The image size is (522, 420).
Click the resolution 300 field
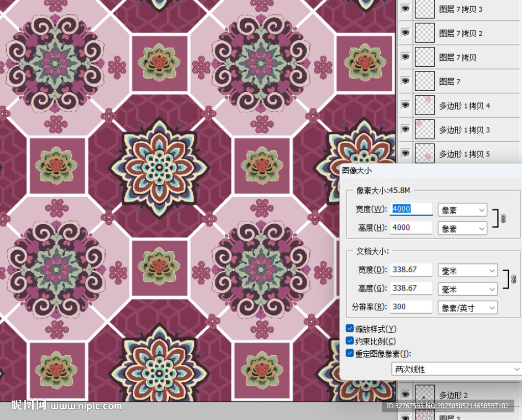[x=411, y=307]
